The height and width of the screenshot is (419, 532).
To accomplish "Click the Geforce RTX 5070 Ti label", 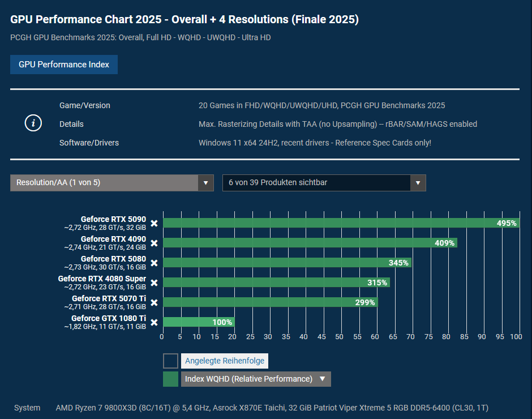I will coord(109,298).
